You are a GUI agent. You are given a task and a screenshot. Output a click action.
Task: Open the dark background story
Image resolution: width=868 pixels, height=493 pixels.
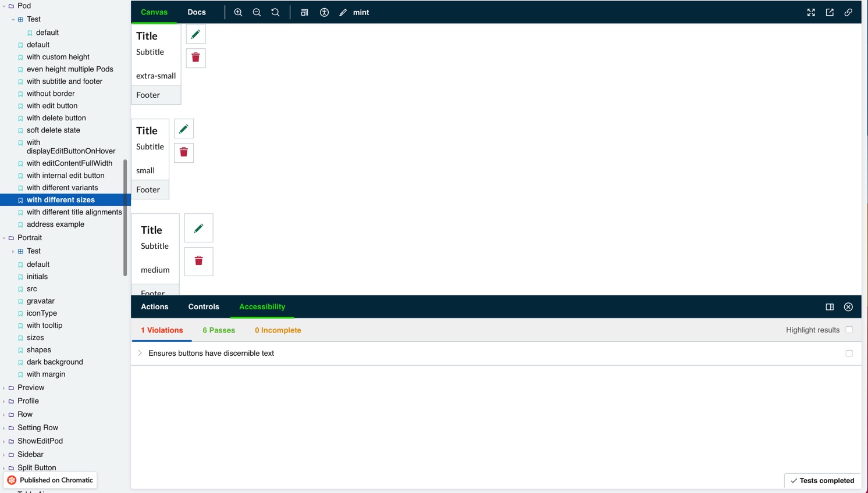(55, 362)
